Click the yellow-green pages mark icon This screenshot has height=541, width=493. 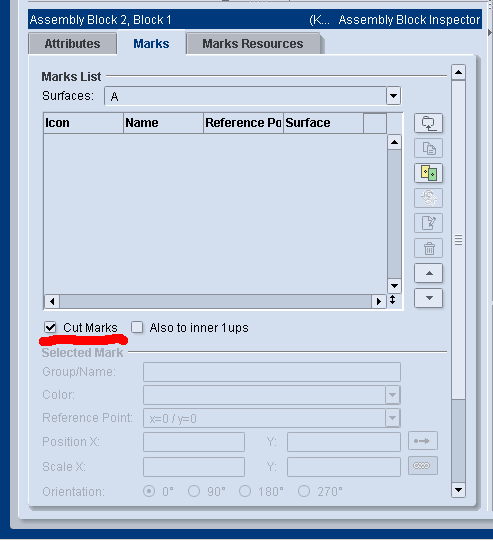(x=428, y=173)
